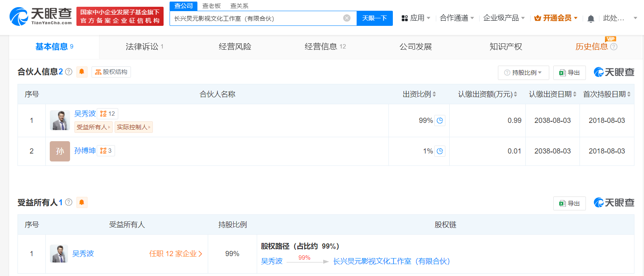
Task: Open the 公司发展 tab
Action: [x=416, y=47]
